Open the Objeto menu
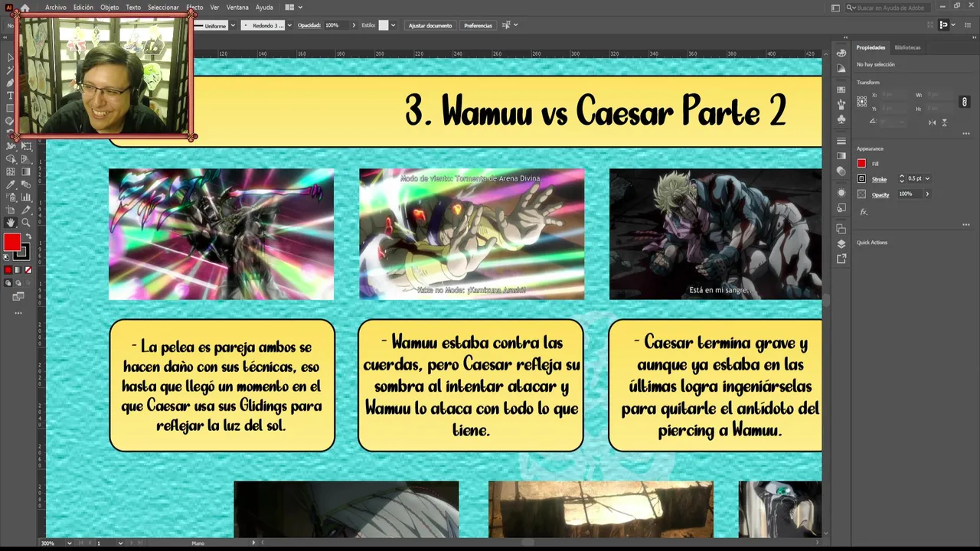This screenshot has width=980, height=551. tap(109, 7)
